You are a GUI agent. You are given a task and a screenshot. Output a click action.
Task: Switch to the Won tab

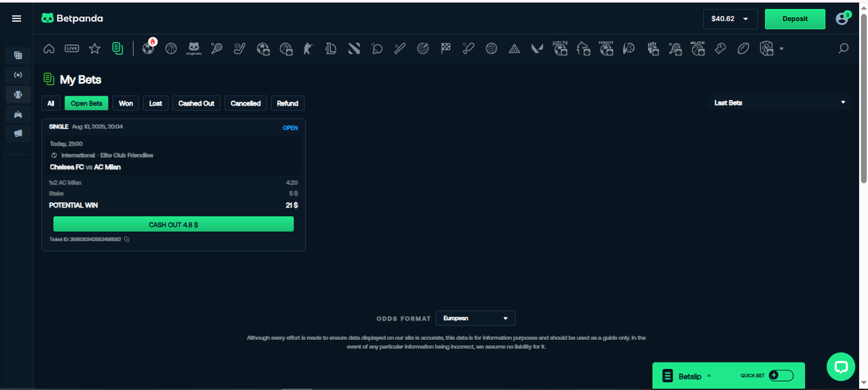125,103
